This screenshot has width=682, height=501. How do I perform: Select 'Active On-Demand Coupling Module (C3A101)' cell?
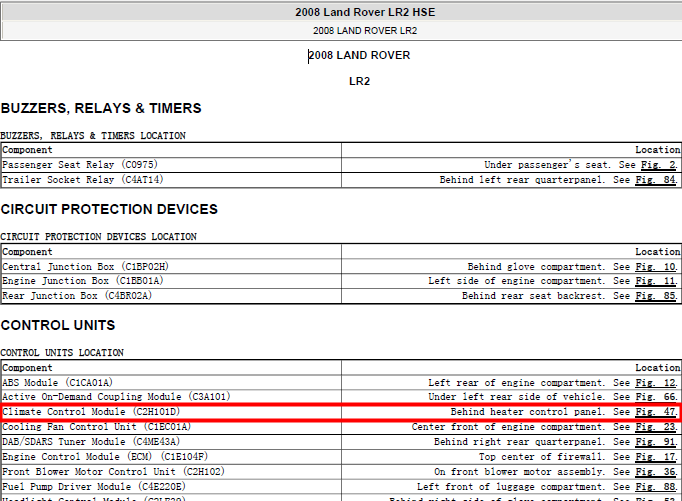point(171,397)
